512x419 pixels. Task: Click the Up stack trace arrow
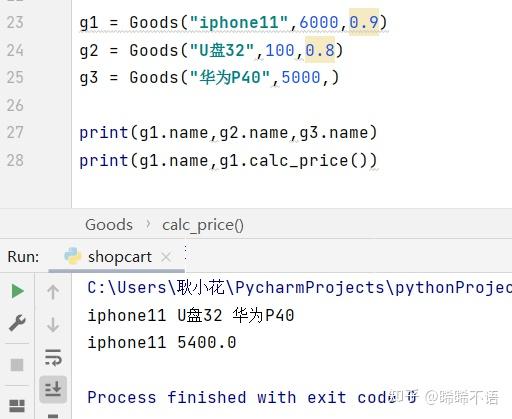click(x=53, y=292)
